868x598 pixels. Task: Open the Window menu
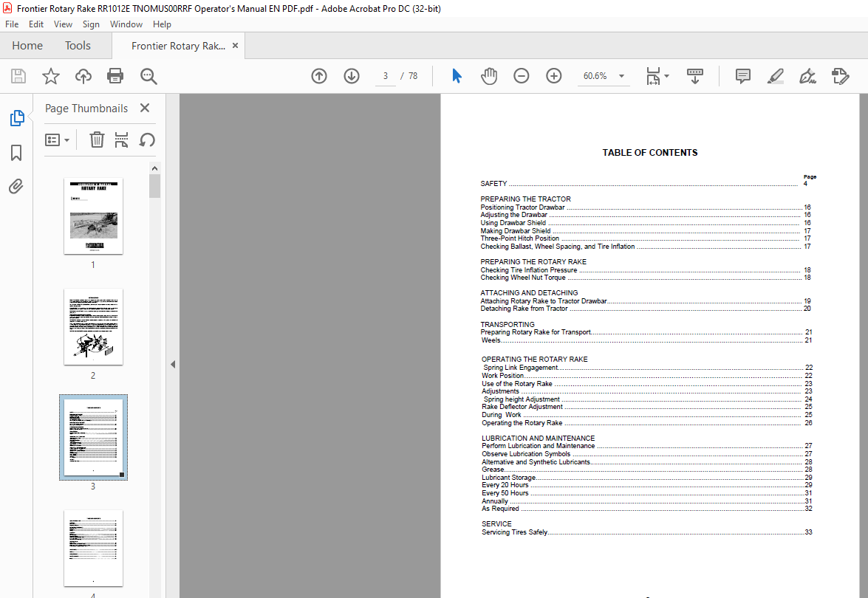tap(126, 24)
